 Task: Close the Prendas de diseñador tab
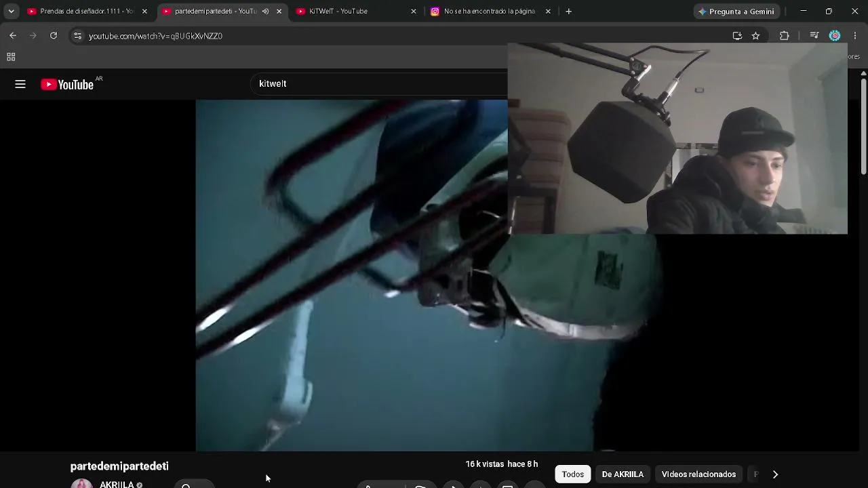pyautogui.click(x=144, y=12)
